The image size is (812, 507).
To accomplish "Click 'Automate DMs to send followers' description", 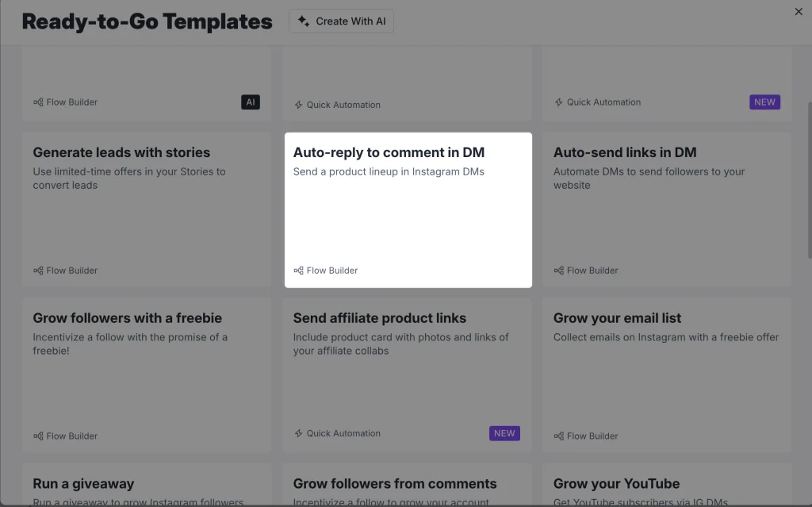I will click(x=649, y=179).
